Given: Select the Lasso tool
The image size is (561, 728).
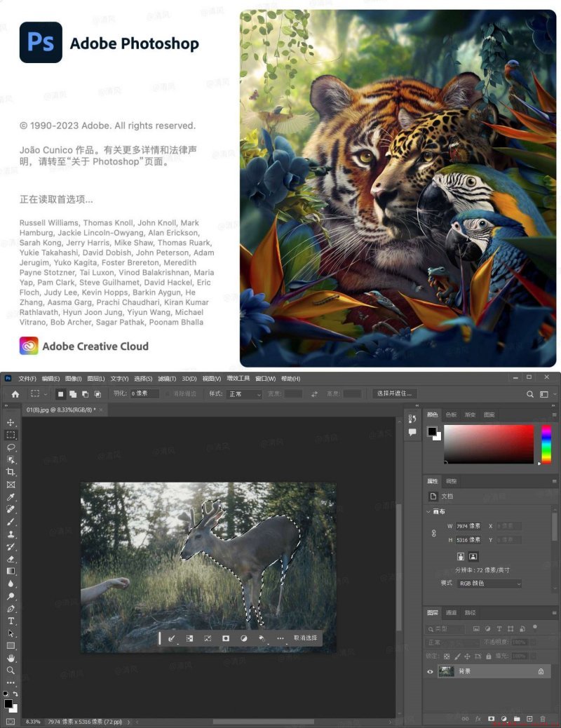Looking at the screenshot, I should click(x=11, y=447).
